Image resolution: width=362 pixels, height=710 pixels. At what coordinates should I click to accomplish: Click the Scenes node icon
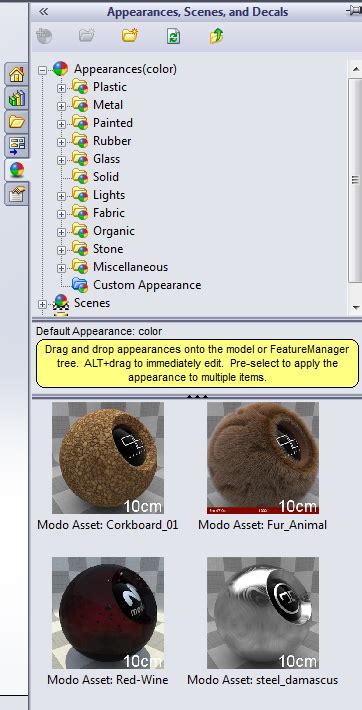click(x=60, y=302)
